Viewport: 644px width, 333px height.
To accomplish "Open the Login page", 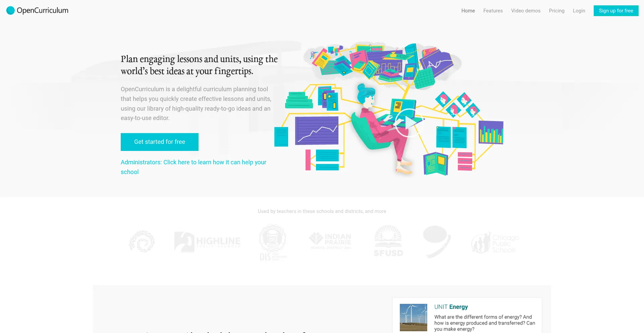I will click(579, 10).
